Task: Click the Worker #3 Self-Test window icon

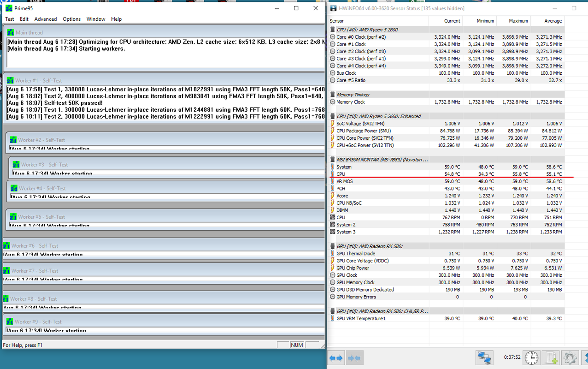Action: pyautogui.click(x=16, y=164)
